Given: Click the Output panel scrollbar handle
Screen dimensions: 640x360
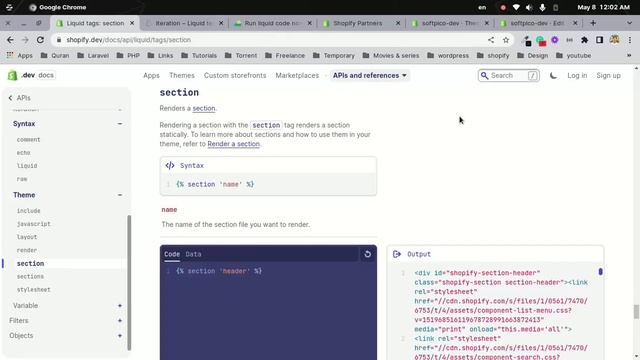Looking at the screenshot, I should pyautogui.click(x=600, y=272).
